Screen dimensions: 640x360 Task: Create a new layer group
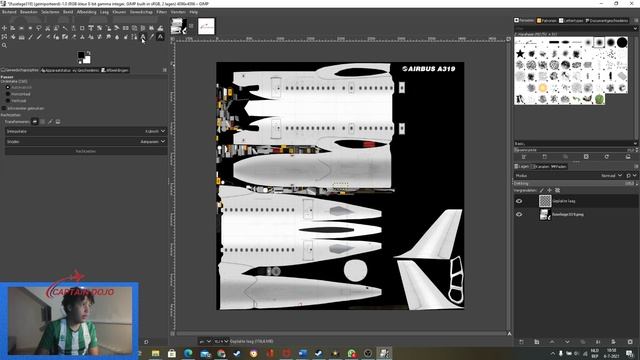point(537,342)
